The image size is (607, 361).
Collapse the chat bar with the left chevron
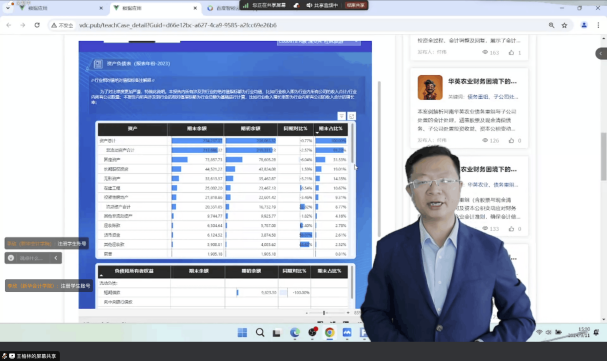pos(56,258)
